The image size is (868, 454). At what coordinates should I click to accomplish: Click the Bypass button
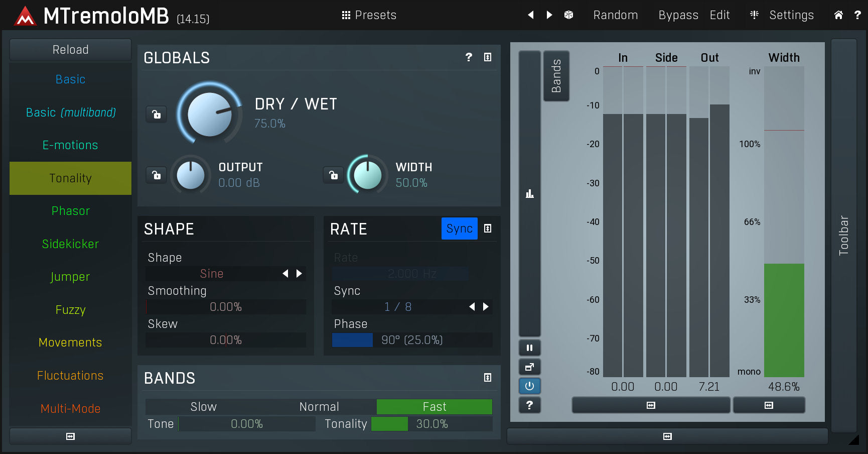click(678, 15)
